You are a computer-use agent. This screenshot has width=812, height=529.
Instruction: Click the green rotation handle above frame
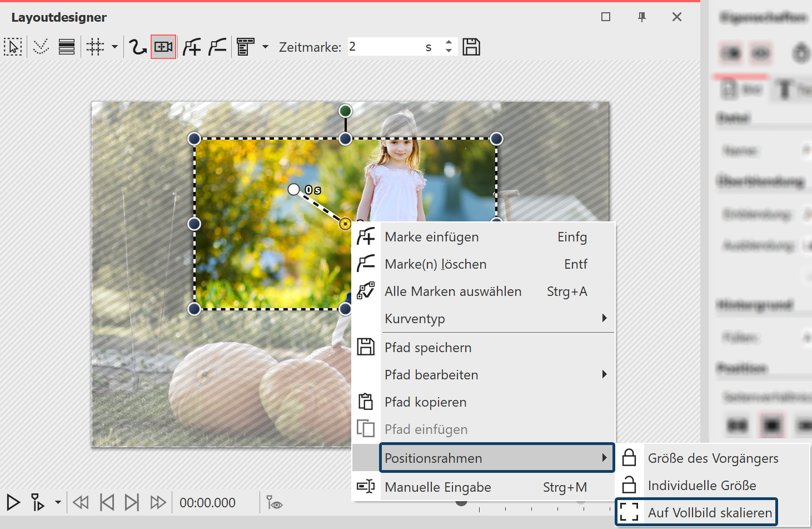345,111
